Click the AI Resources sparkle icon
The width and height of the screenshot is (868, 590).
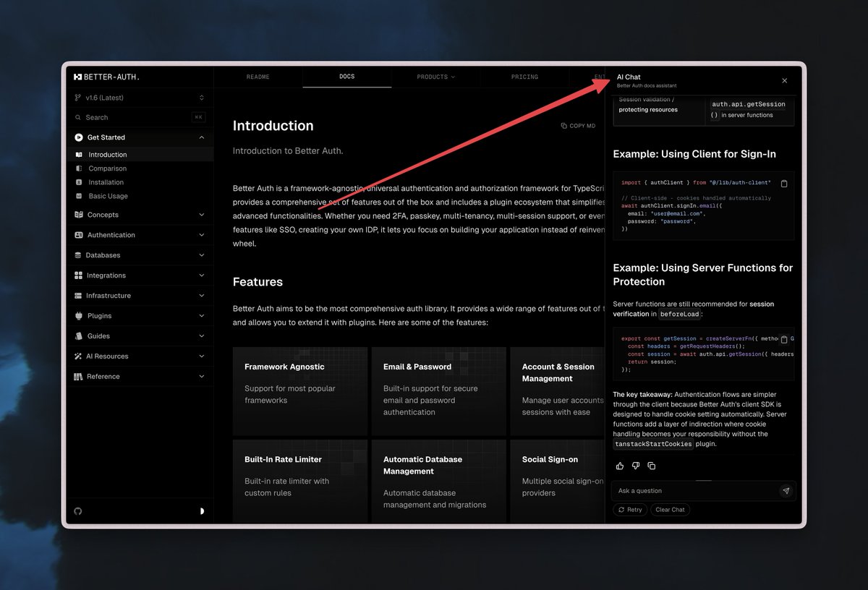tap(79, 356)
